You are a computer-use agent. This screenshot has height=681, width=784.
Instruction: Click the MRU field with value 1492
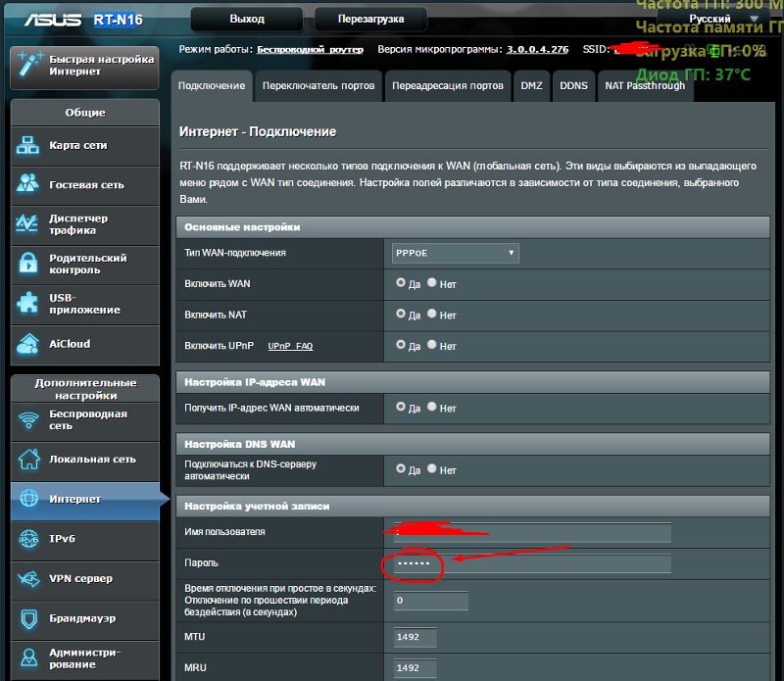point(415,668)
